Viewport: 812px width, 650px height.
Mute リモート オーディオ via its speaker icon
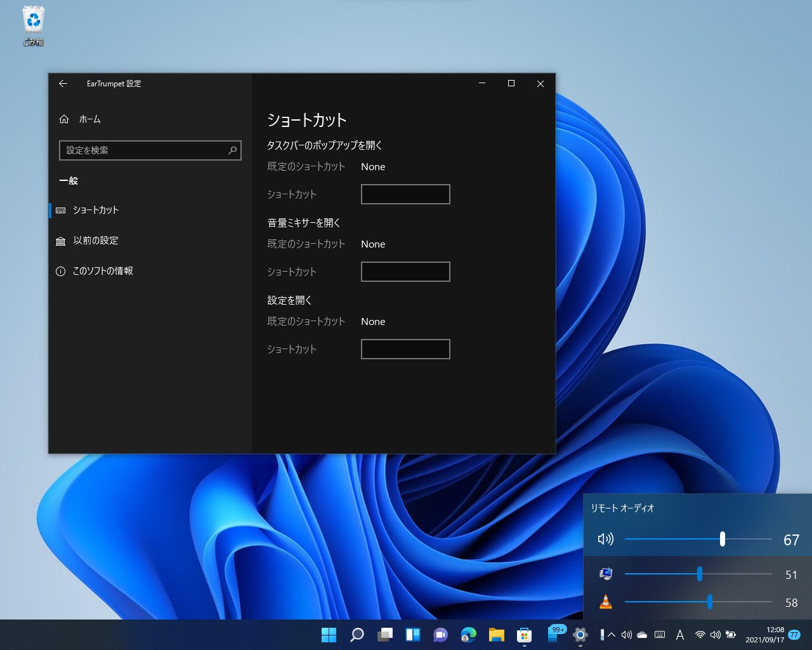(x=606, y=538)
